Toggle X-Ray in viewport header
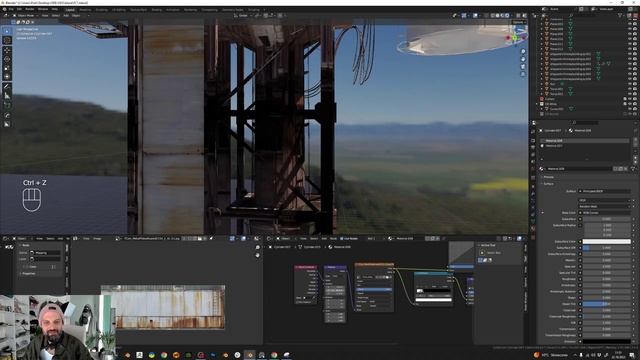The image size is (640, 360). tap(485, 16)
